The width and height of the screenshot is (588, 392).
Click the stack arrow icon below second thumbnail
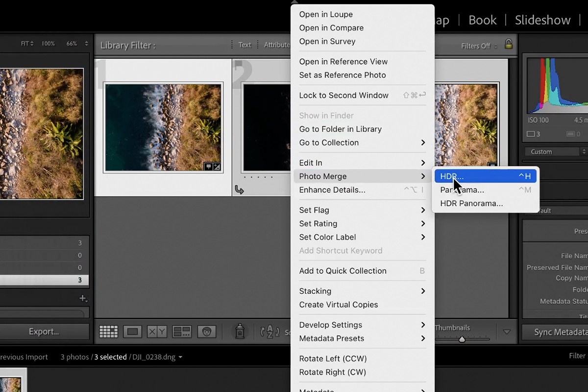pyautogui.click(x=239, y=190)
